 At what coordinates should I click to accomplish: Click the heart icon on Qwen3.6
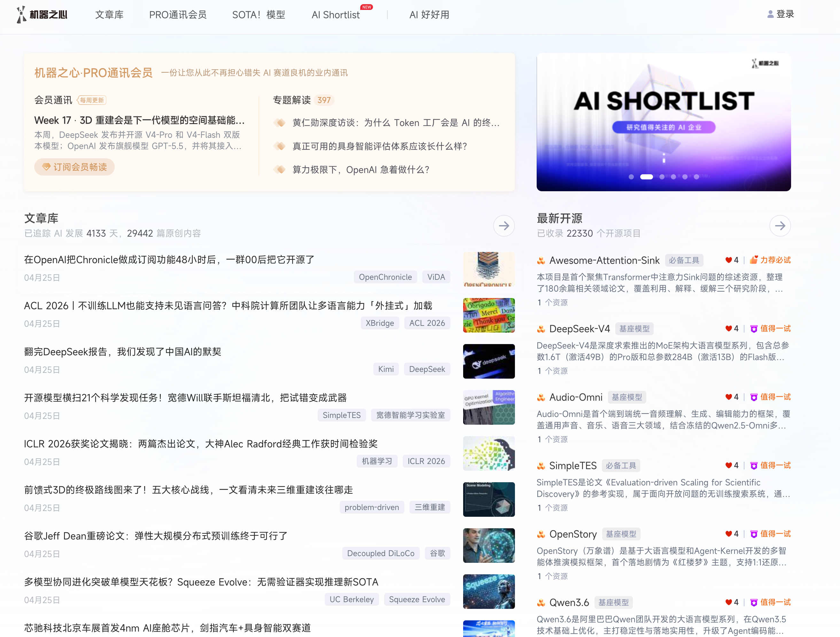coord(728,602)
